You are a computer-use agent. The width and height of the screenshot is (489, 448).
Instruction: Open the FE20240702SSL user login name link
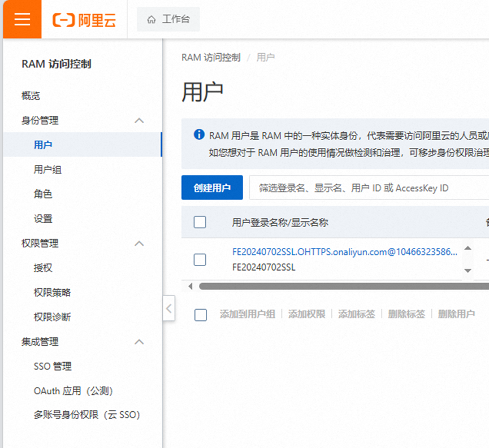(345, 252)
